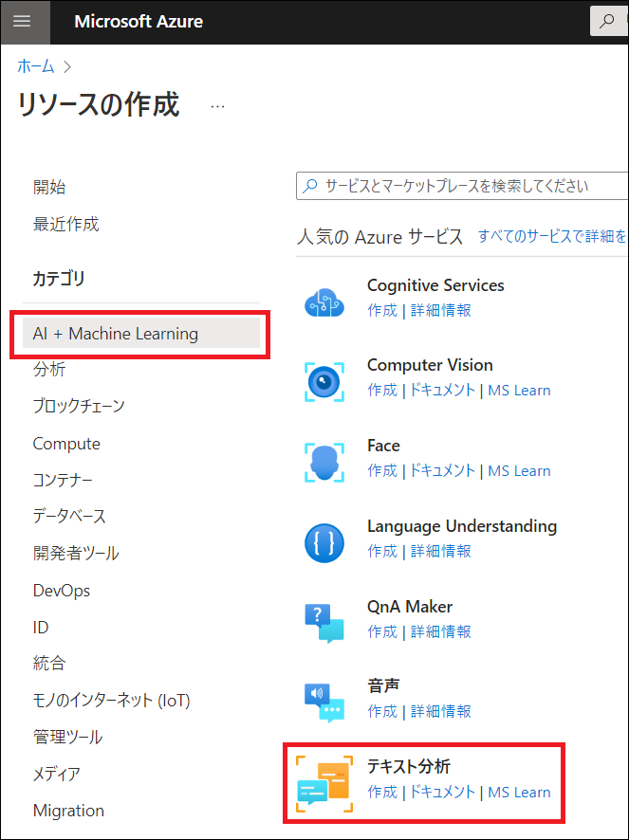Select the 統合 category

pyautogui.click(x=49, y=664)
